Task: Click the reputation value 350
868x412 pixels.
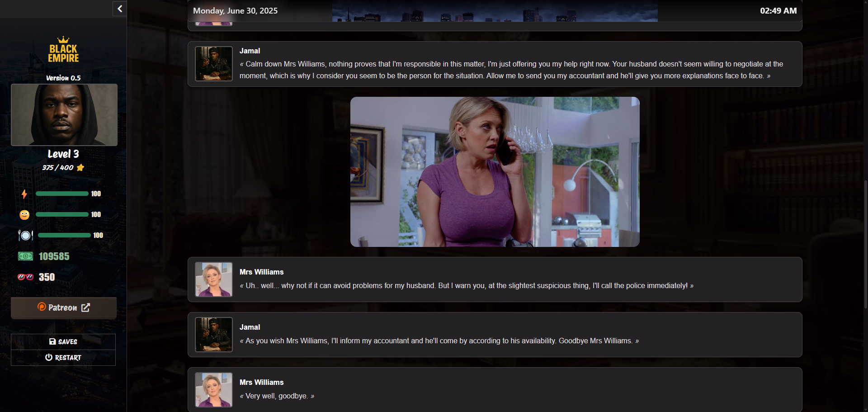Action: tap(47, 277)
